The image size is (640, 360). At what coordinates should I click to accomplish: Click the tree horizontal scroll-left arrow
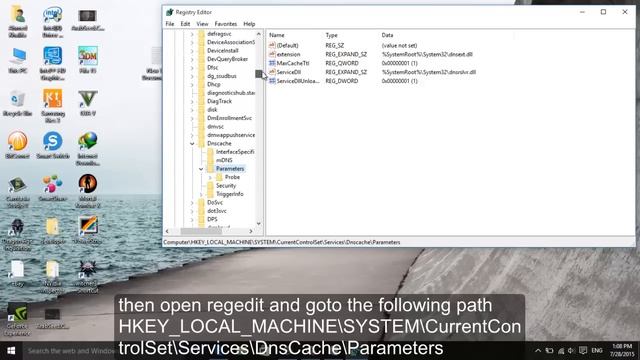point(167,231)
